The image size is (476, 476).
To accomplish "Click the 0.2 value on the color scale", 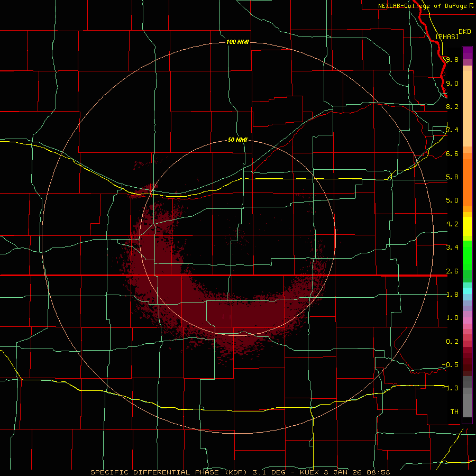I will coord(452,341).
